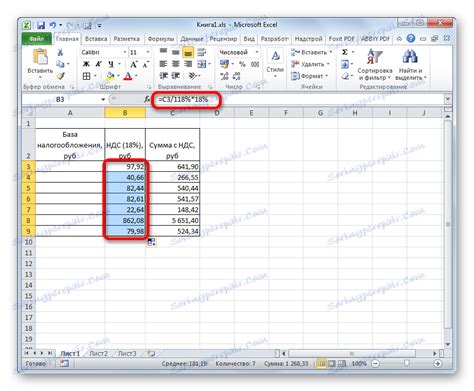Toggle italic (К) formatting

pos(98,64)
